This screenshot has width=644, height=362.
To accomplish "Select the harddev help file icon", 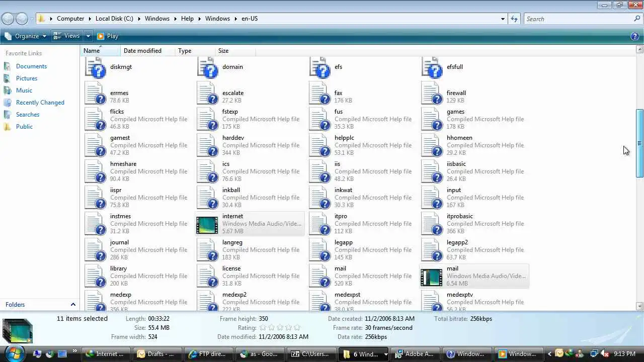I will tap(208, 146).
